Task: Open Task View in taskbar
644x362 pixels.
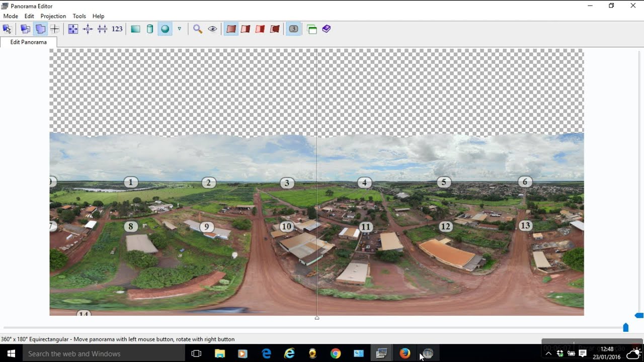Action: [197, 353]
